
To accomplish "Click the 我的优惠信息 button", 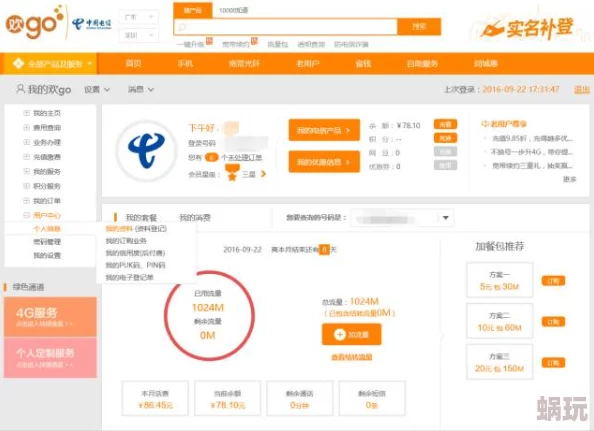I will click(324, 162).
